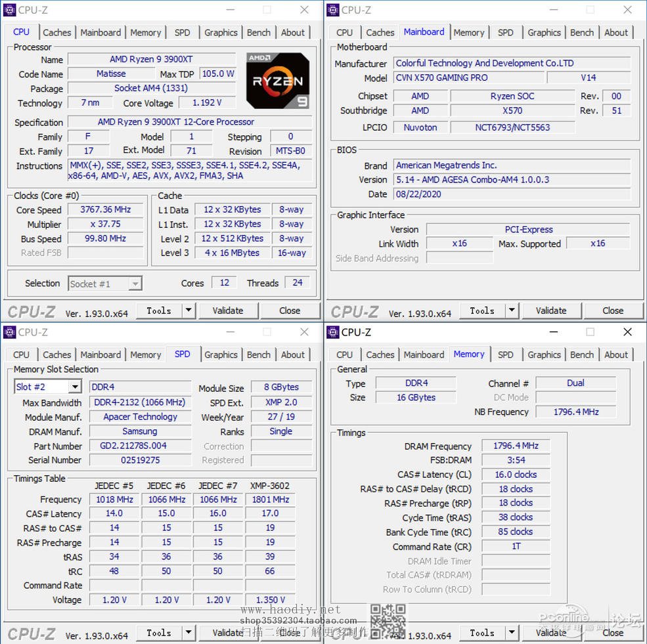Open the Socket #1 selection dropdown
Image resolution: width=647 pixels, height=644 pixels.
click(x=135, y=284)
